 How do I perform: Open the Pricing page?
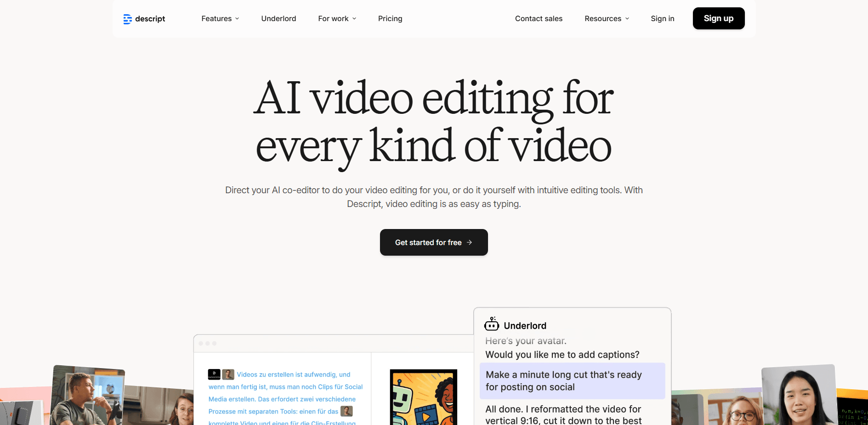coord(390,18)
